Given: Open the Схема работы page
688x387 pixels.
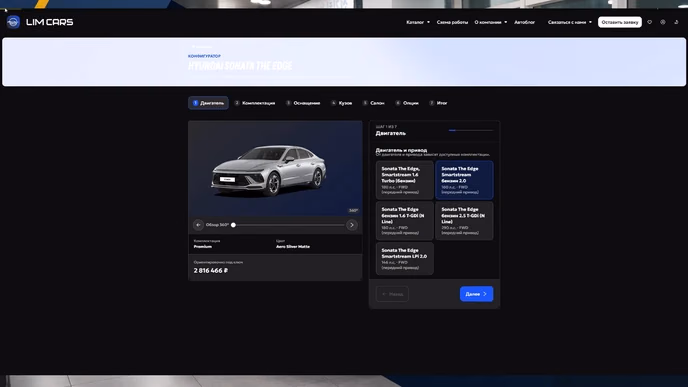Looking at the screenshot, I should 452,22.
